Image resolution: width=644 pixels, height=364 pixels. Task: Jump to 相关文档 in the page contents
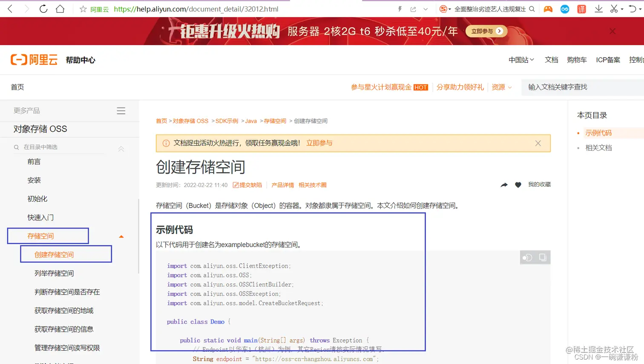(598, 148)
